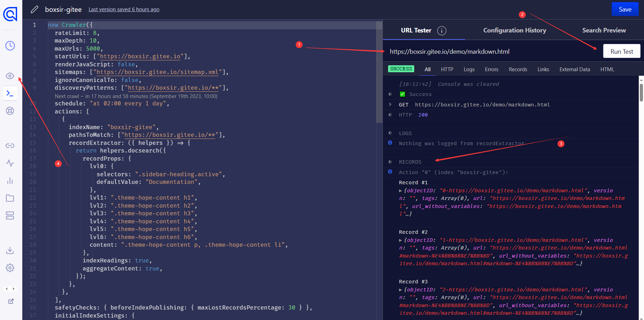
Task: Collapse the Success console row arrow
Action: point(390,94)
